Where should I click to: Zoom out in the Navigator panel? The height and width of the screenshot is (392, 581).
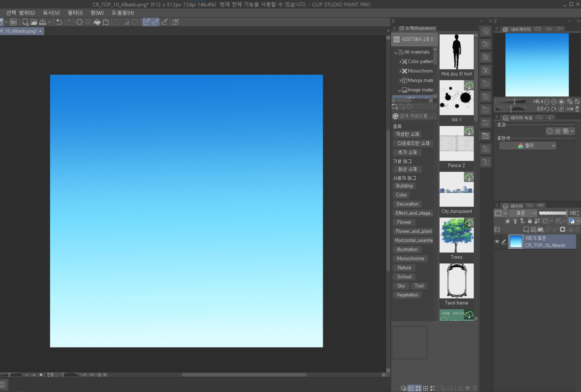546,102
